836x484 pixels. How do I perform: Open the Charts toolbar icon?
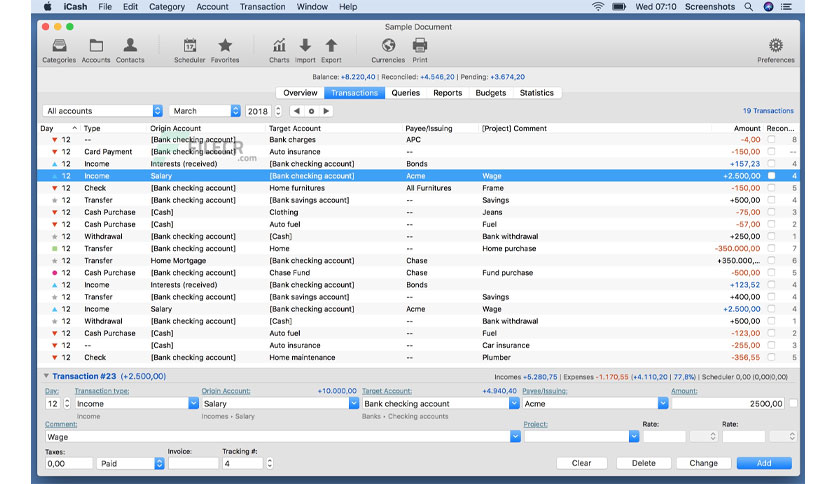coord(279,46)
